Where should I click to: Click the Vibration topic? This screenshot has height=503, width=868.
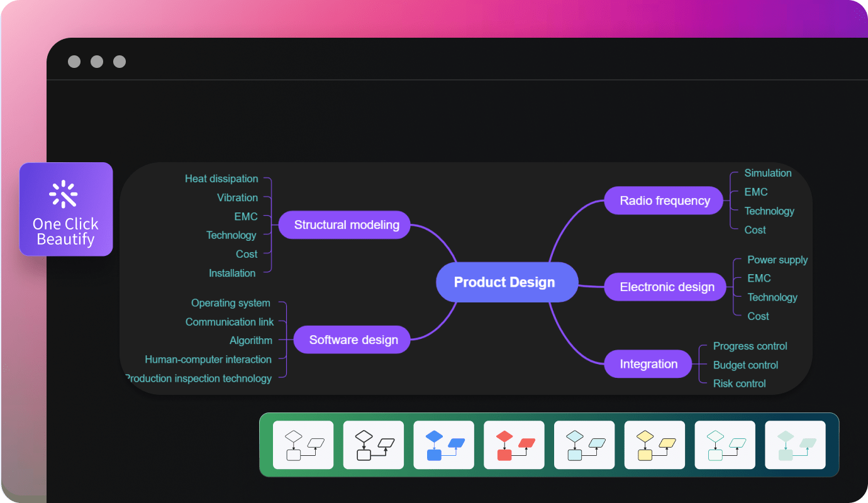coord(237,197)
